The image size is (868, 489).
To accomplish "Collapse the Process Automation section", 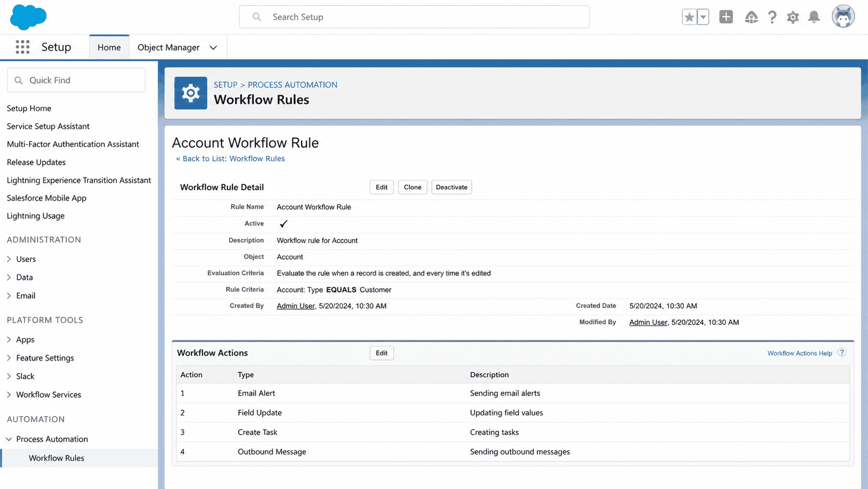I will pos(9,439).
